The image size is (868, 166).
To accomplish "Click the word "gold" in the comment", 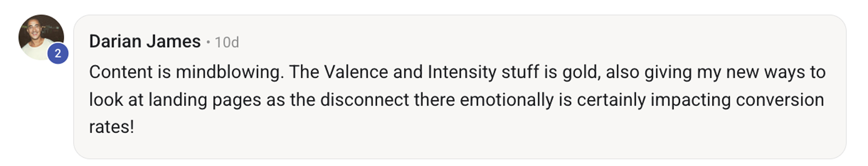I will pos(581,72).
